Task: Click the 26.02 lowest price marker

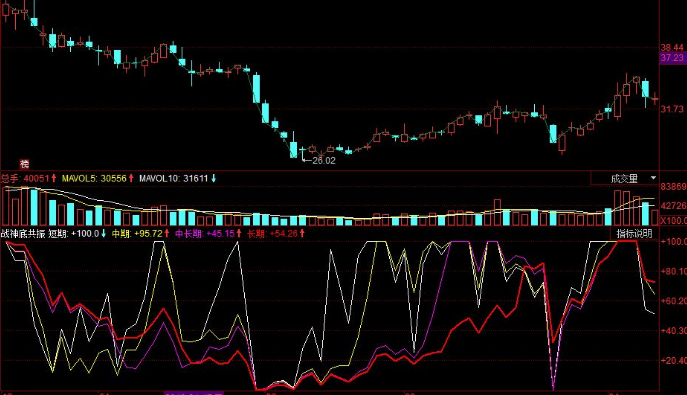Action: click(323, 161)
